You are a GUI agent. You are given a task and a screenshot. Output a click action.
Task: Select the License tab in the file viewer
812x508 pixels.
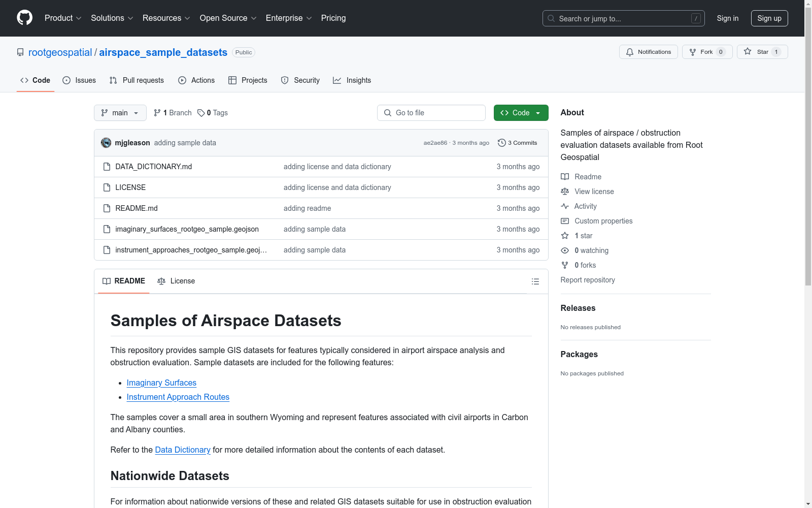click(x=176, y=281)
